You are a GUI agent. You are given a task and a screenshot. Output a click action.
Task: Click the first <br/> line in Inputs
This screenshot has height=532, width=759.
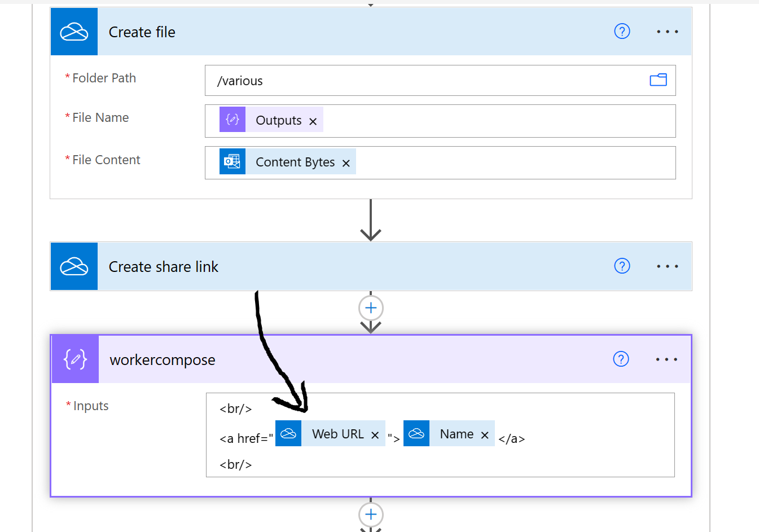click(x=236, y=408)
